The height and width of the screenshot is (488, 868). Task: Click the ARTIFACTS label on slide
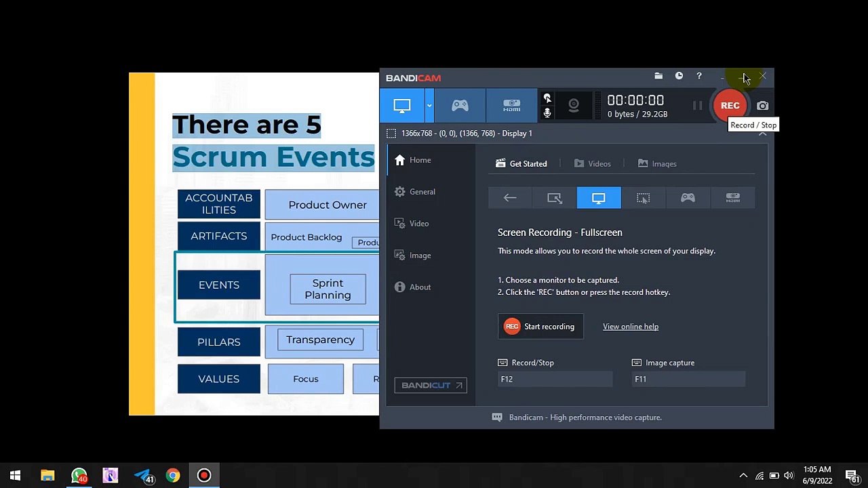pyautogui.click(x=219, y=237)
